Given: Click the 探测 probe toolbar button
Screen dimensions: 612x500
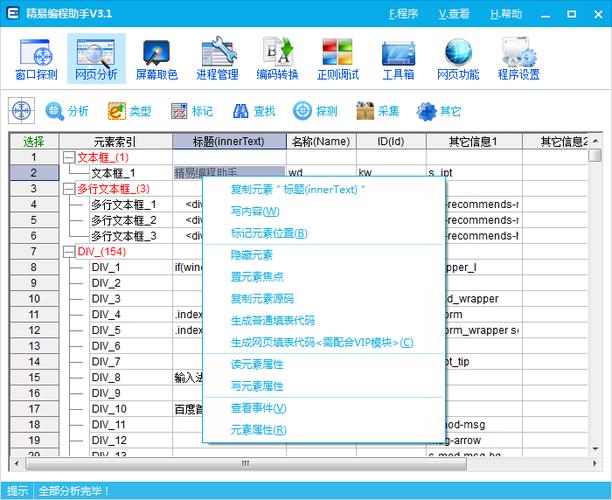Looking at the screenshot, I should (315, 111).
